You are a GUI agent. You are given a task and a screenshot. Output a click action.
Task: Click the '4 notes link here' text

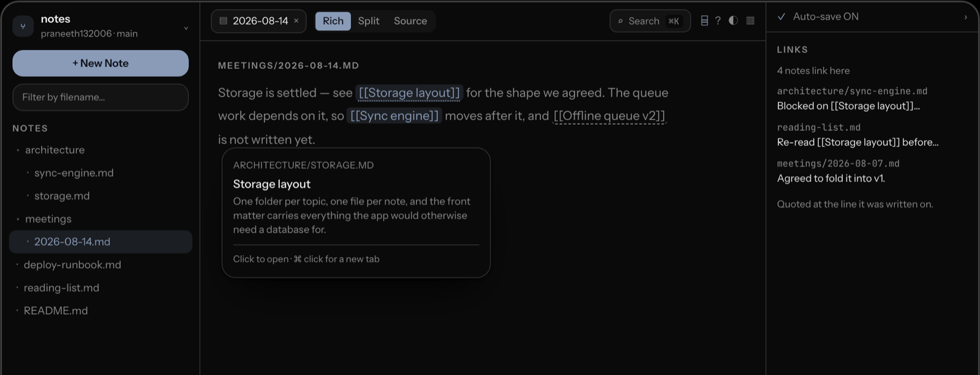(x=813, y=71)
